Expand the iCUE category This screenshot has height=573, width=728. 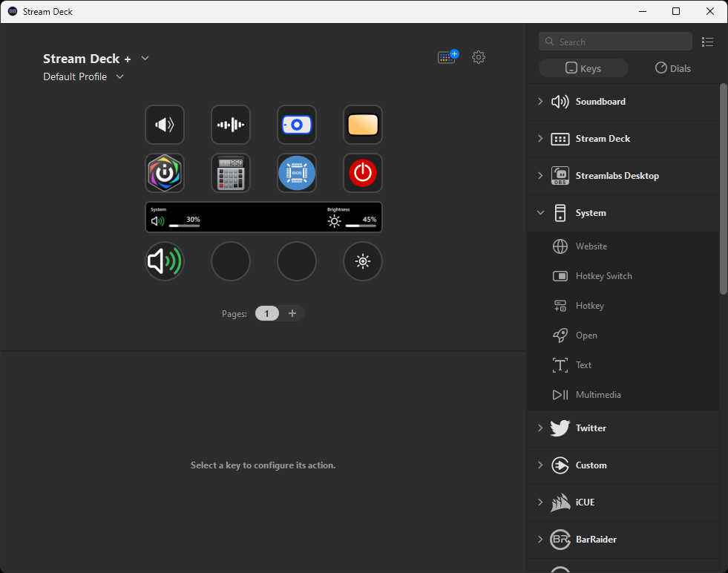click(x=540, y=502)
